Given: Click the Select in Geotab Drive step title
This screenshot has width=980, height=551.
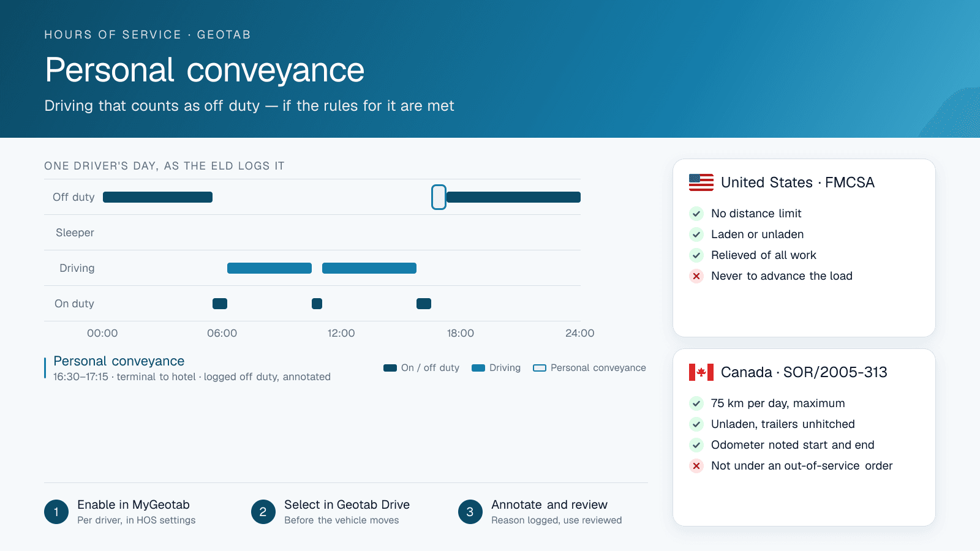Looking at the screenshot, I should coord(347,505).
